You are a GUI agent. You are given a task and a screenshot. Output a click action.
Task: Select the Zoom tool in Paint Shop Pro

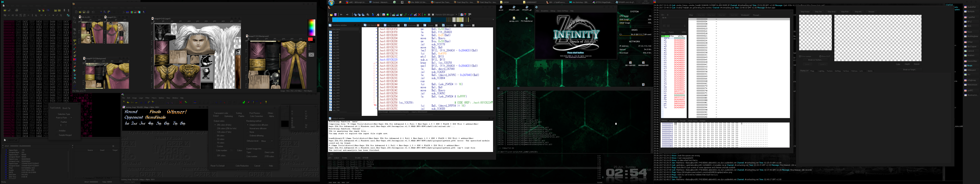[x=75, y=22]
